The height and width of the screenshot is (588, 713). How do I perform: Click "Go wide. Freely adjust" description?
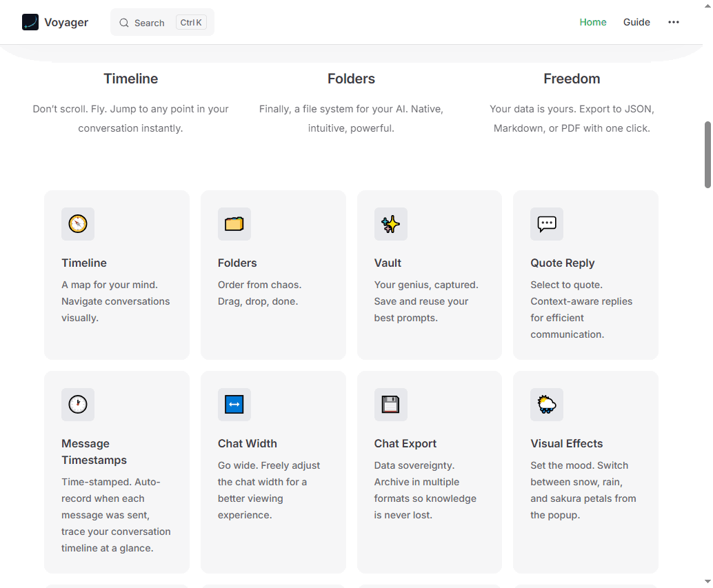tap(269, 490)
